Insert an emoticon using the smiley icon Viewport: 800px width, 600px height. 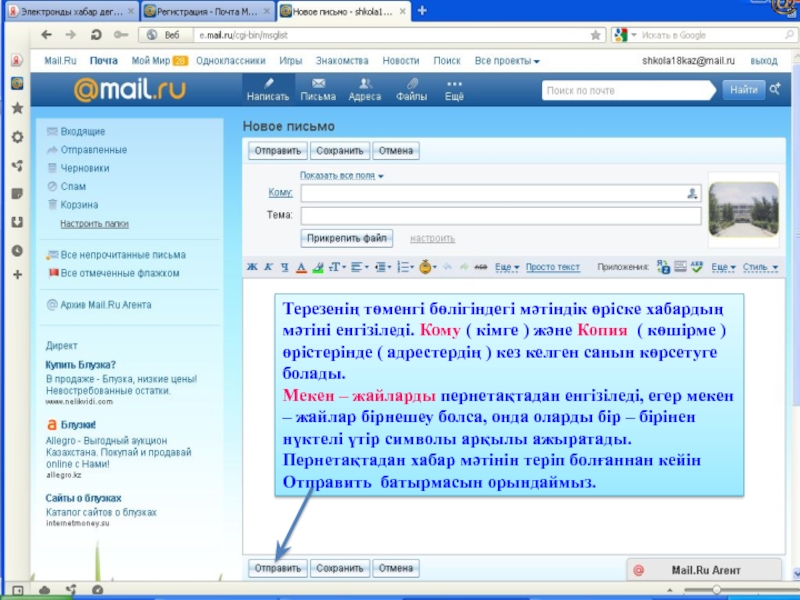tap(425, 267)
